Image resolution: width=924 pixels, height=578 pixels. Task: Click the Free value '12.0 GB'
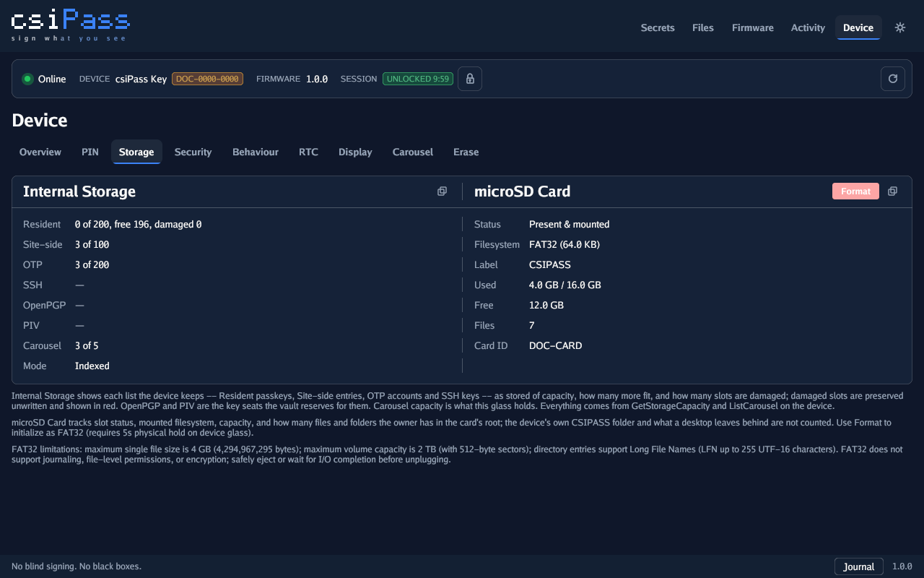[x=546, y=306]
